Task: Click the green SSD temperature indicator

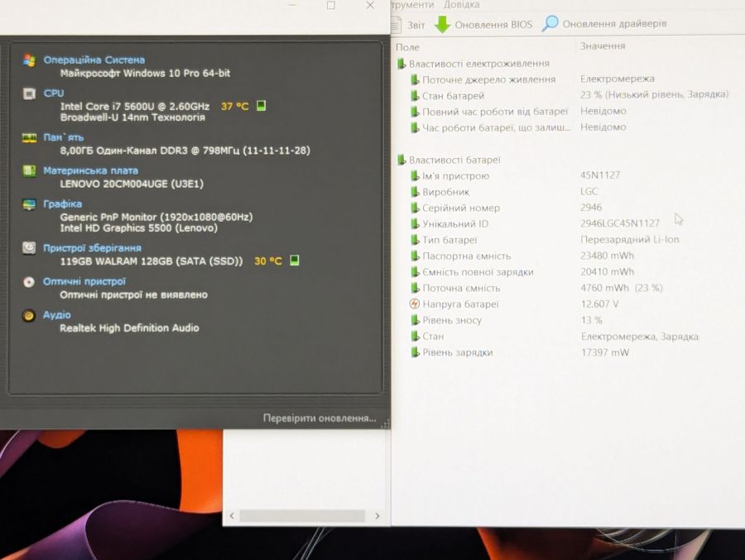Action: pyautogui.click(x=295, y=261)
